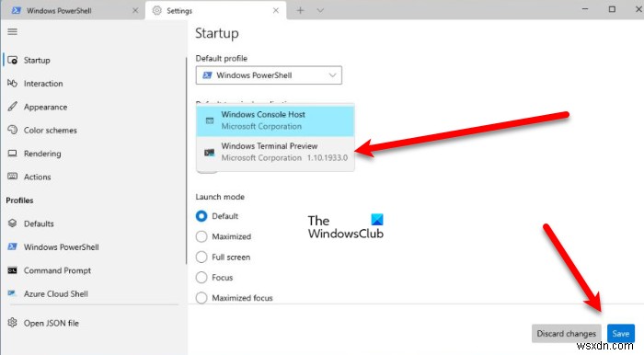
Task: Click the Azure Cloud Shell icon
Action: (12, 293)
